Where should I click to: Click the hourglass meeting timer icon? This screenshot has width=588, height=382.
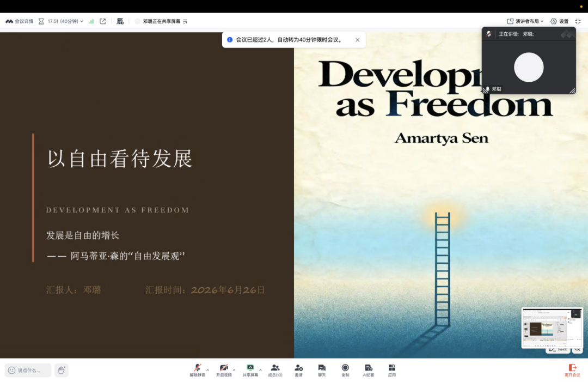coord(41,21)
